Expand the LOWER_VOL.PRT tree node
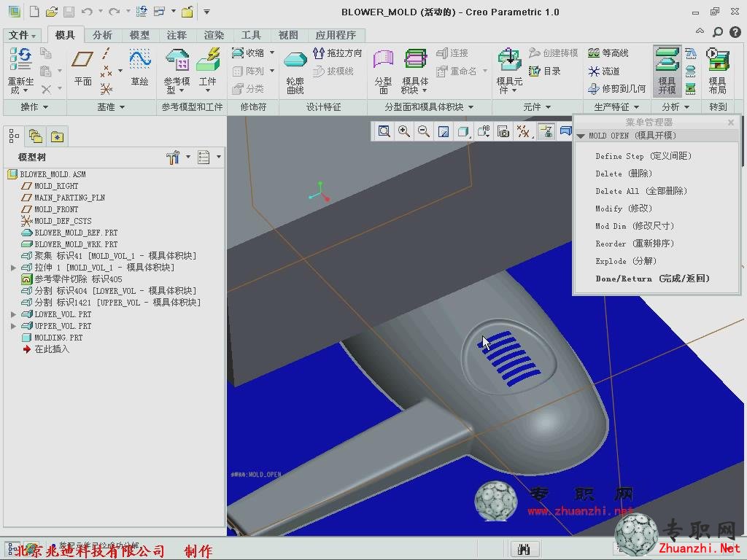747x560 pixels. (x=13, y=314)
